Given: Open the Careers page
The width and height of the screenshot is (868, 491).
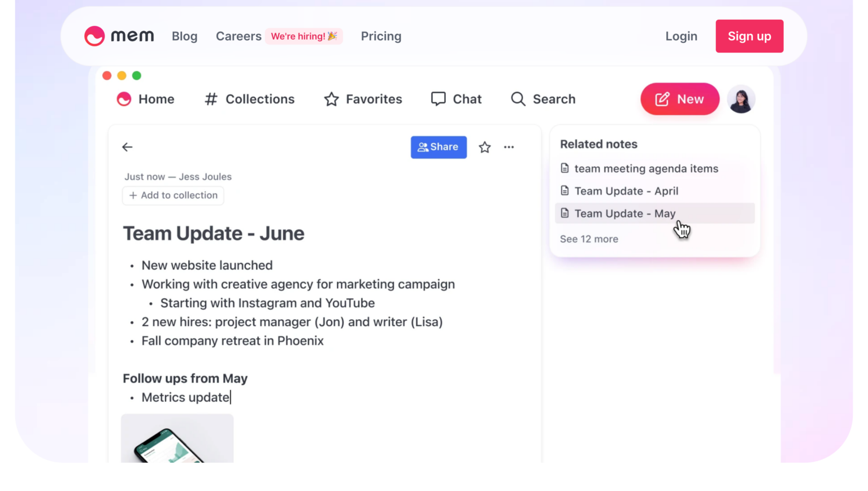Looking at the screenshot, I should point(238,36).
